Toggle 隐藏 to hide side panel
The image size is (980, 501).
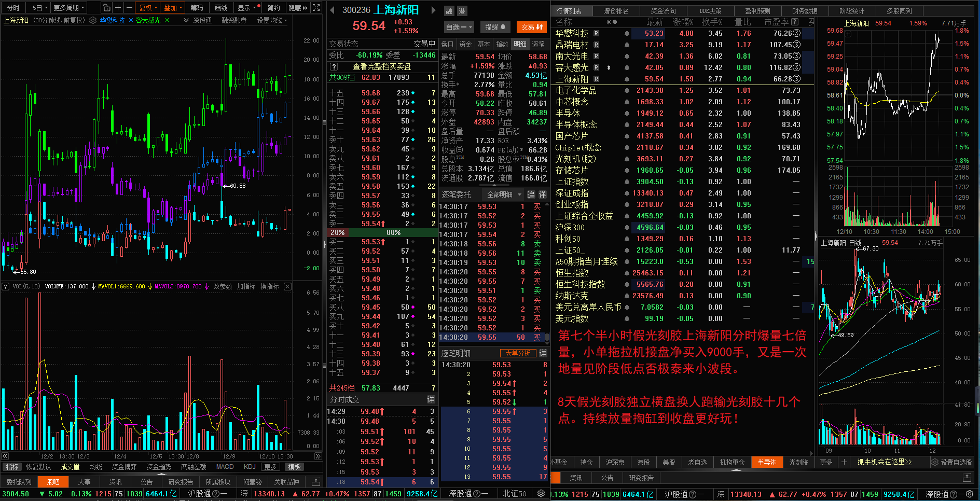coord(298,8)
